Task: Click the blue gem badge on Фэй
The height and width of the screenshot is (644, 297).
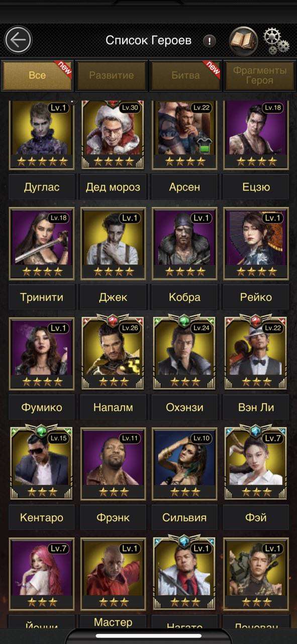Action: (x=256, y=431)
